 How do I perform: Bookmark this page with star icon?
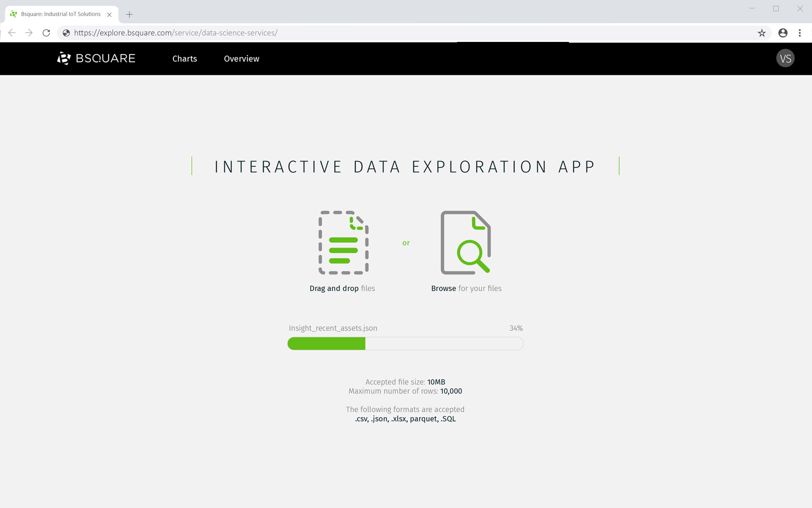(x=761, y=33)
